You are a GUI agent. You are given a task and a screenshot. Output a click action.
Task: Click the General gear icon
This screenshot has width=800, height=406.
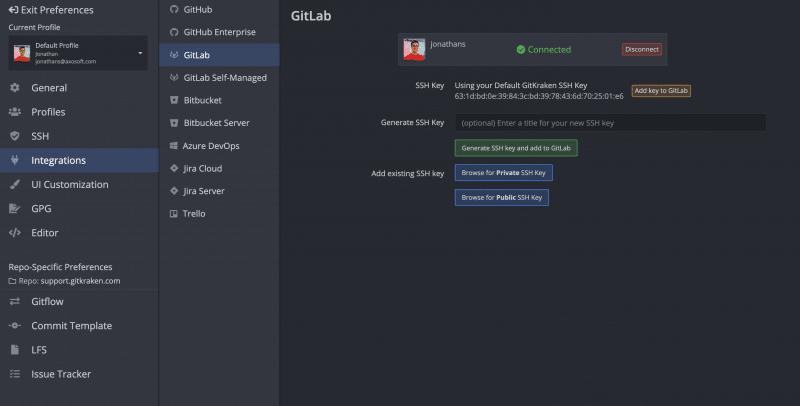[15, 88]
